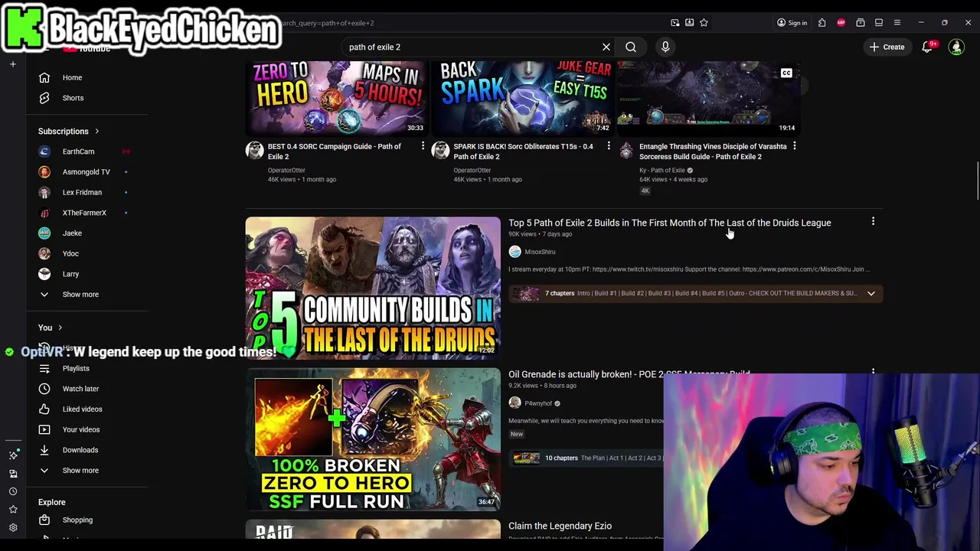Open the browser hamburger menu
The image size is (980, 551).
coord(897,23)
